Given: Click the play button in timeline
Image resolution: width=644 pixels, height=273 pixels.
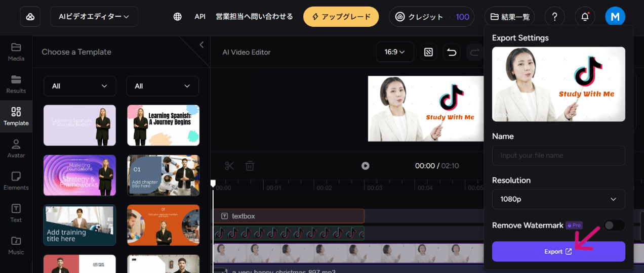Looking at the screenshot, I should (x=365, y=166).
